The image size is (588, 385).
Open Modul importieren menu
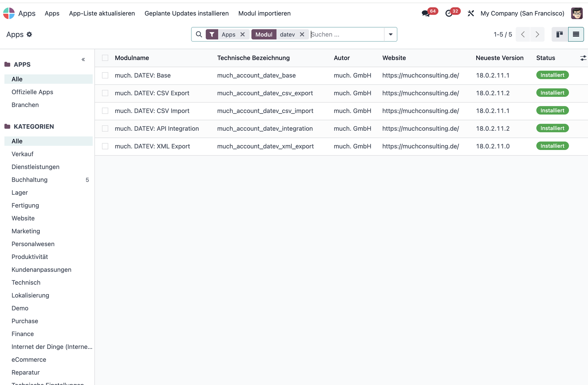(264, 13)
